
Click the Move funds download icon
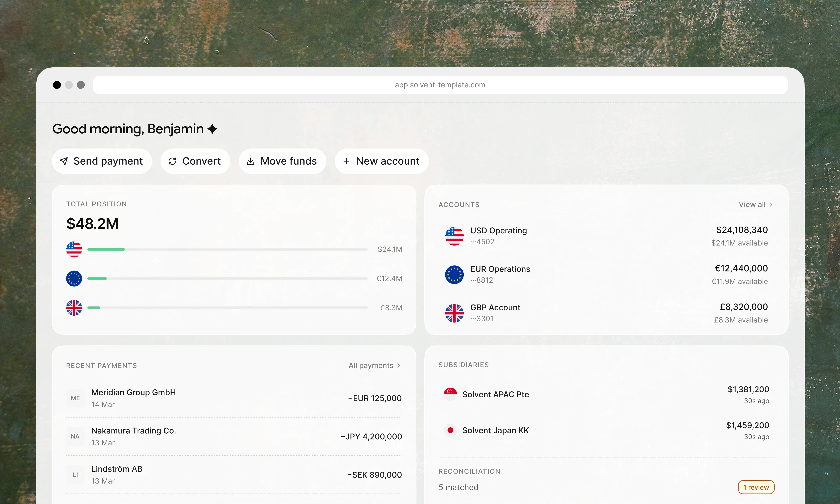pyautogui.click(x=251, y=161)
